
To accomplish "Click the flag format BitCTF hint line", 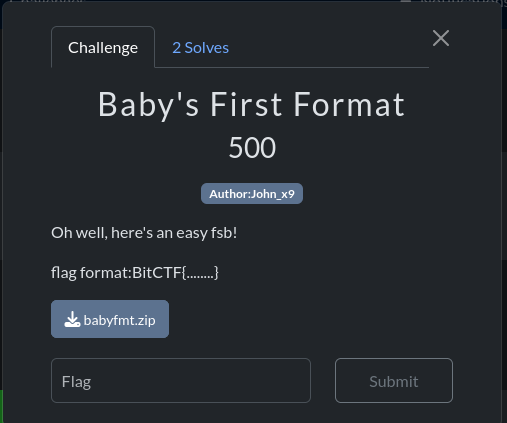I will pos(135,273).
